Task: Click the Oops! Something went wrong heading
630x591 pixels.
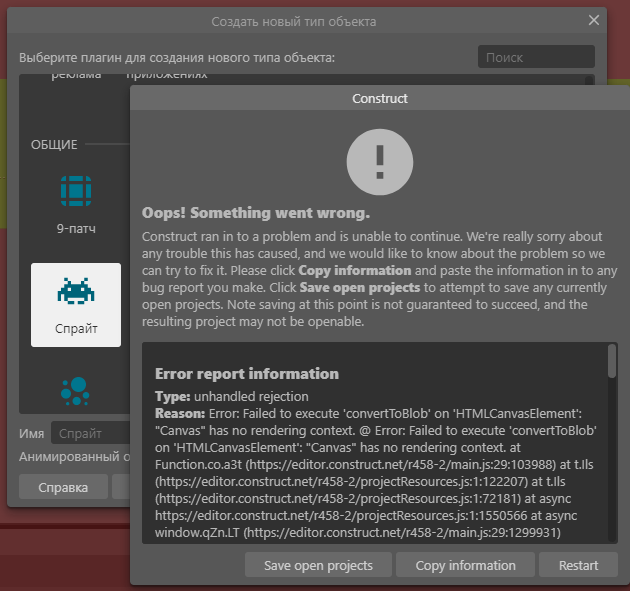Action: point(256,214)
